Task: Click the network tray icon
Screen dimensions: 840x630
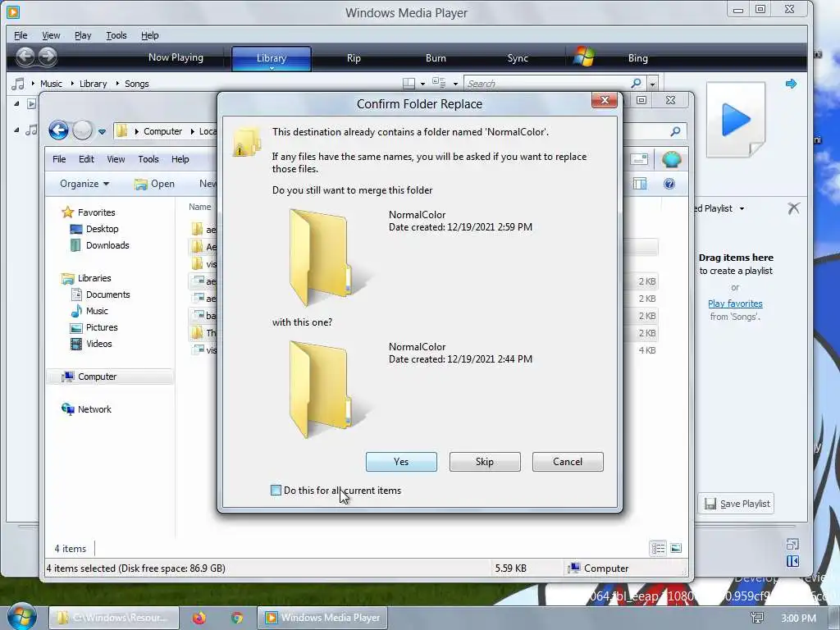Action: point(757,618)
